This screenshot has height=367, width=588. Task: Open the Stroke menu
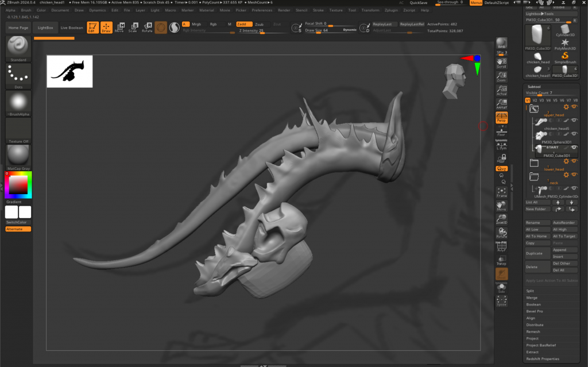click(x=318, y=10)
